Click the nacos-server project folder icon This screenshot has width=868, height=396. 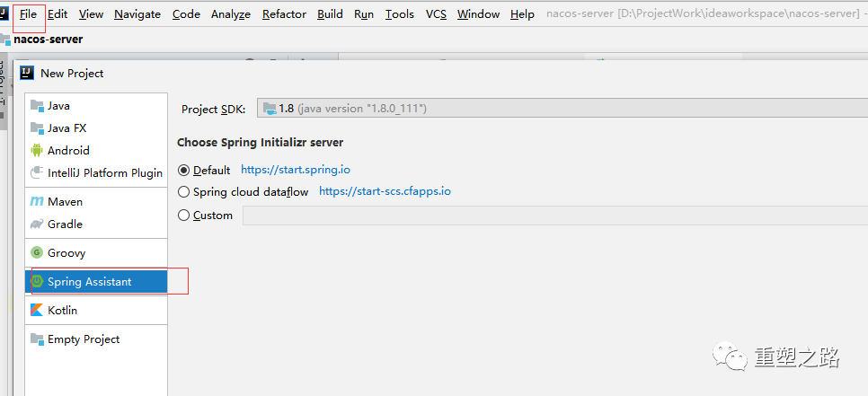coord(5,40)
